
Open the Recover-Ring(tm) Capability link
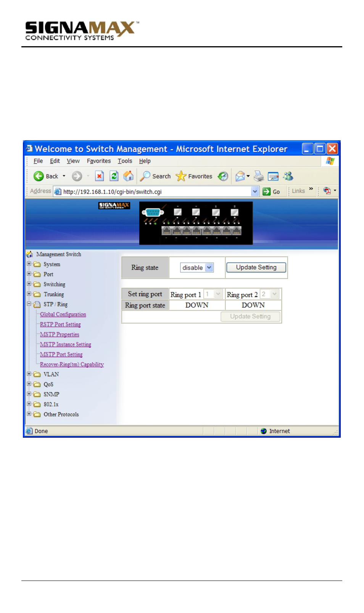tap(72, 364)
